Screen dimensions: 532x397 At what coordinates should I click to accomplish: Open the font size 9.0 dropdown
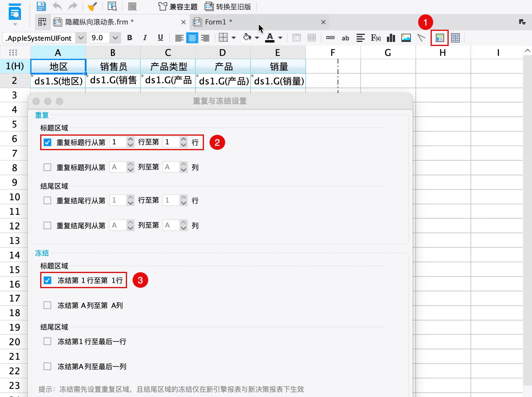coord(115,38)
